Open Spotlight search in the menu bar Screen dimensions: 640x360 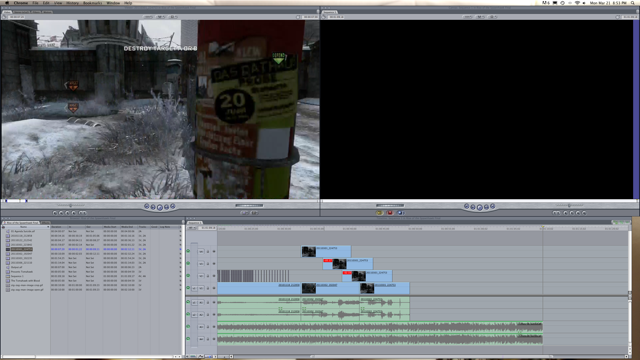click(633, 3)
